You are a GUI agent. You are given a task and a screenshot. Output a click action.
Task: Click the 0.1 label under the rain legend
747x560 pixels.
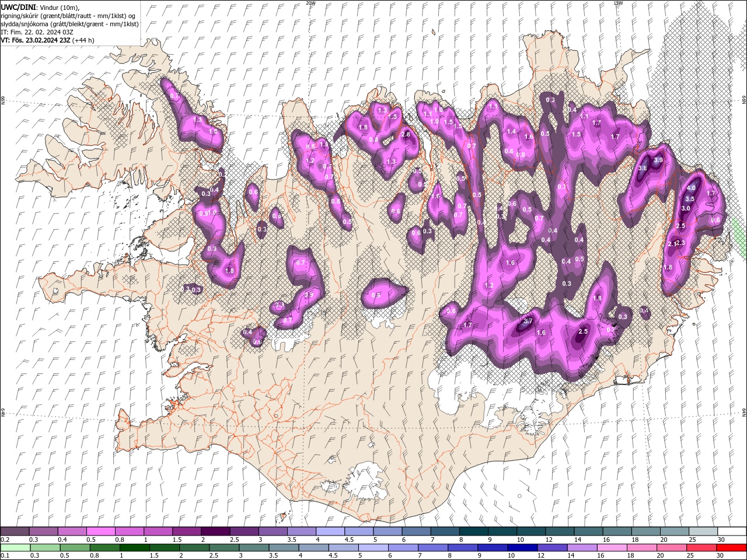coord(5,556)
